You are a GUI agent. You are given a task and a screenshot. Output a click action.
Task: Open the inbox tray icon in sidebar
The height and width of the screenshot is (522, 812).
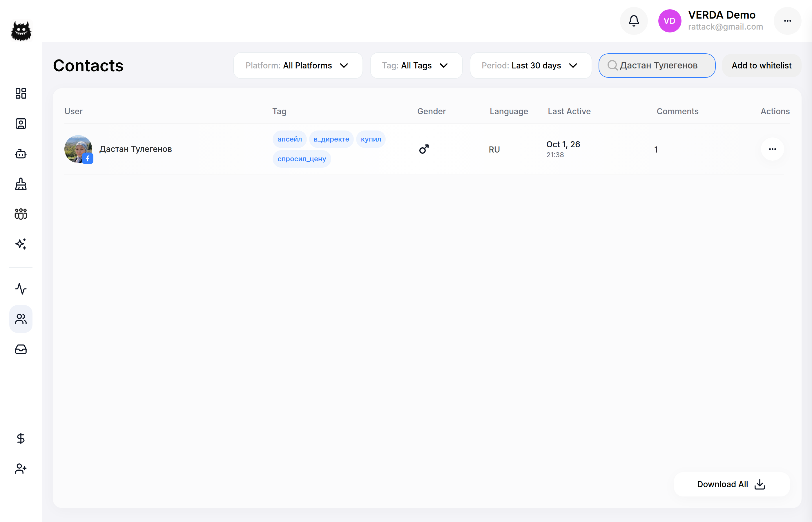(21, 349)
